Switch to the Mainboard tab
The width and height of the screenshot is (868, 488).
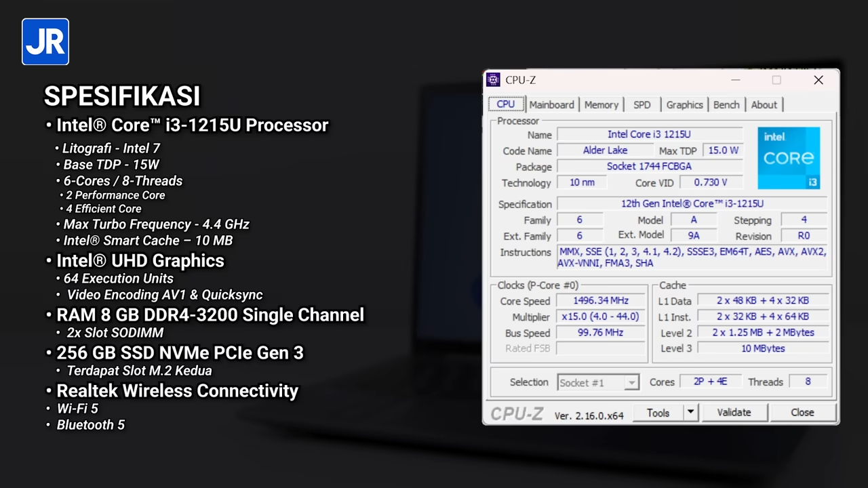551,104
